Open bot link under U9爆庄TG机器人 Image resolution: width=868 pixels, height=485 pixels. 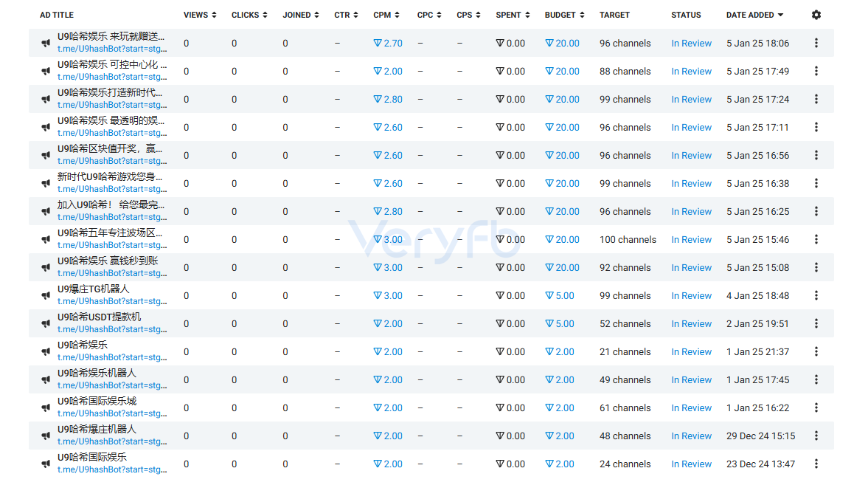(x=112, y=301)
